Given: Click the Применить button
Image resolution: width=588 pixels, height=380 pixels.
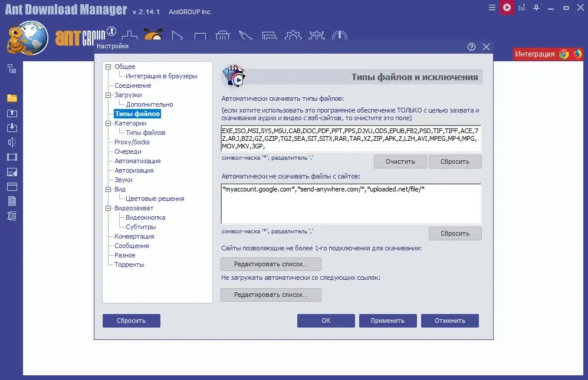Looking at the screenshot, I should pos(387,320).
